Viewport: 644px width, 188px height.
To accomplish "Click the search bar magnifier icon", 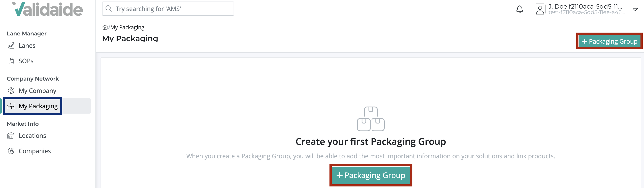I will click(108, 8).
